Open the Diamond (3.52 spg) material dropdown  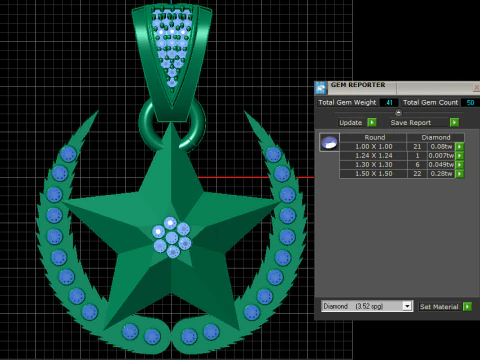407,306
